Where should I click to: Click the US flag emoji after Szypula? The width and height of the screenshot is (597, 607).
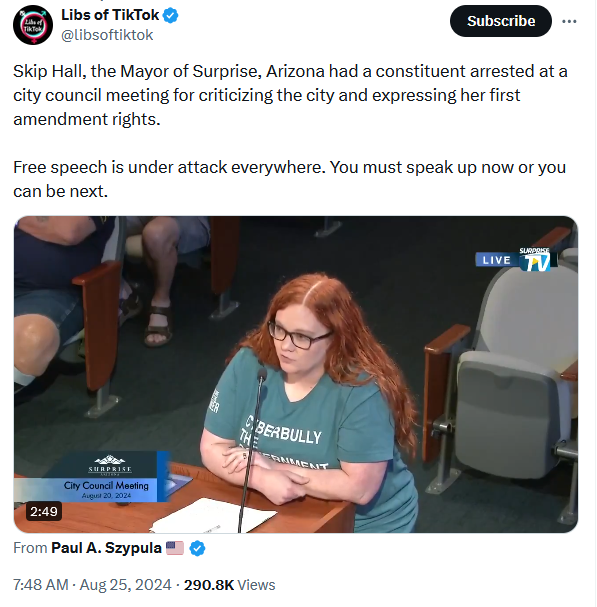click(175, 548)
